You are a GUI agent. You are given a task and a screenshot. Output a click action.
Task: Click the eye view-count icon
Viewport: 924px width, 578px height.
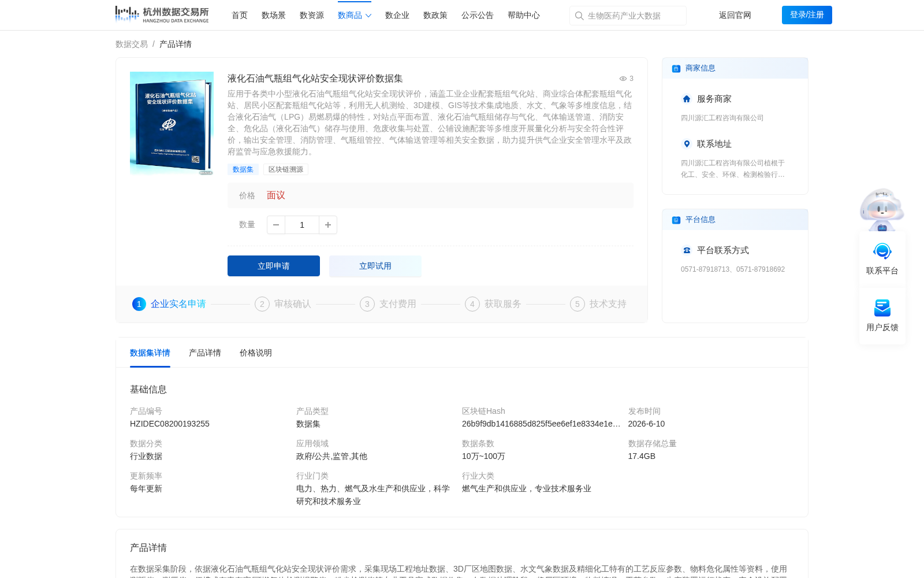623,79
